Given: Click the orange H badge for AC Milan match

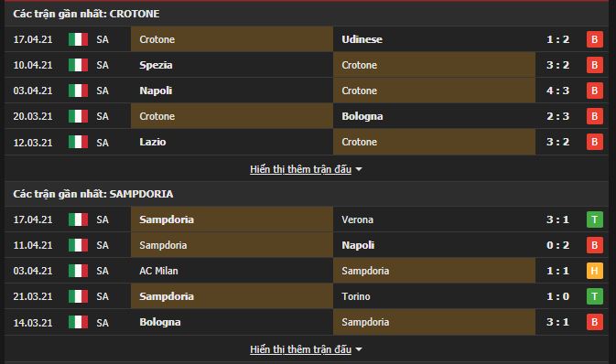Looking at the screenshot, I should (594, 271).
